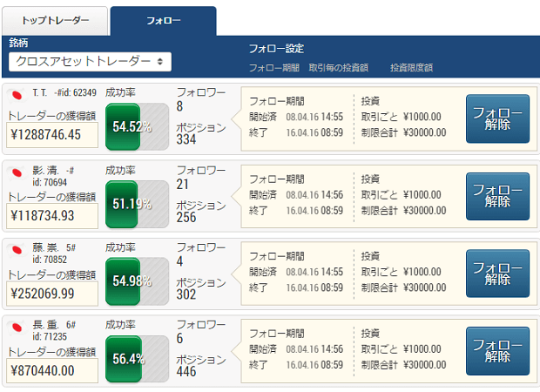Viewport: 540px width, 392px height.
Task: Click 取引ごと ¥1000.00 for T. T.
Action: pyautogui.click(x=402, y=117)
